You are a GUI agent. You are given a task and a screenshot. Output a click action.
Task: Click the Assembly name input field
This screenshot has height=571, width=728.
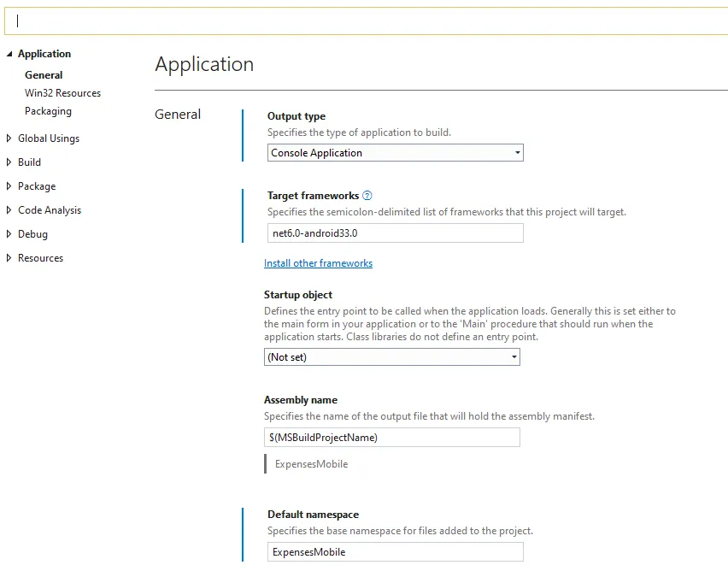(x=391, y=438)
